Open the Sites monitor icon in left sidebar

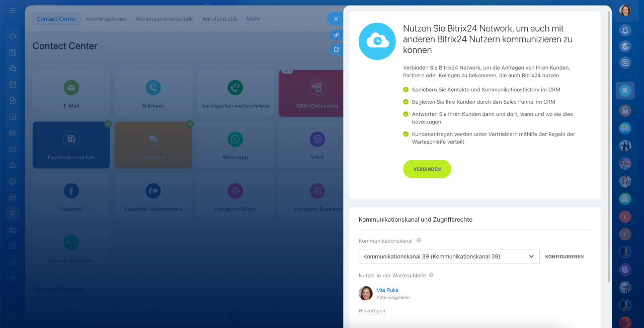(13, 198)
